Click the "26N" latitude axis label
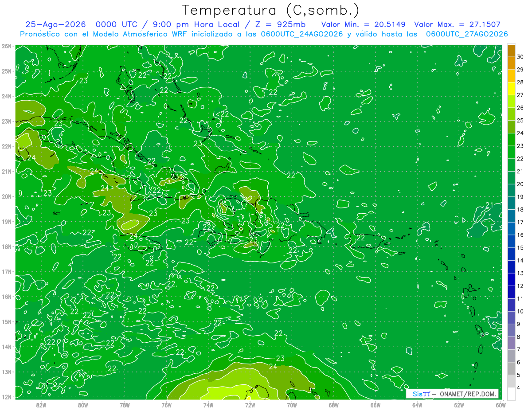The height and width of the screenshot is (411, 532). [x=6, y=46]
